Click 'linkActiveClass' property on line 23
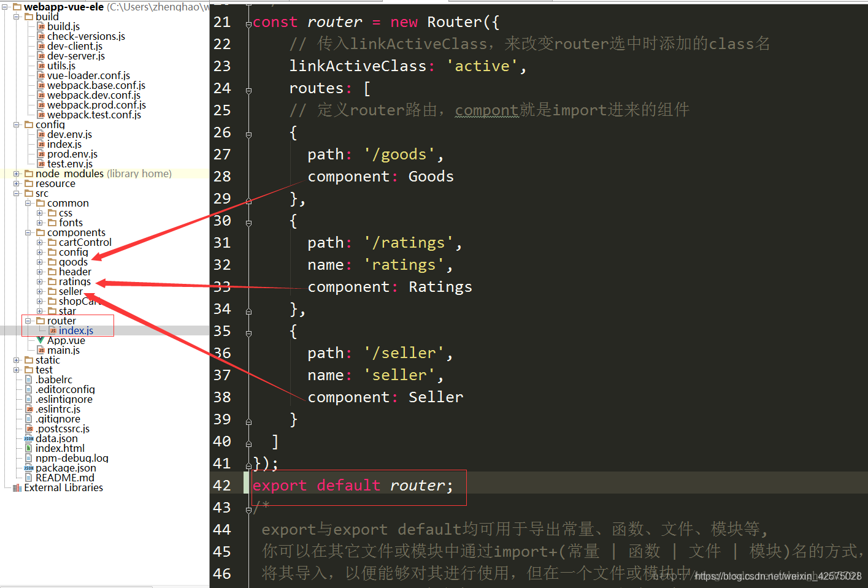This screenshot has height=588, width=868. pyautogui.click(x=358, y=66)
